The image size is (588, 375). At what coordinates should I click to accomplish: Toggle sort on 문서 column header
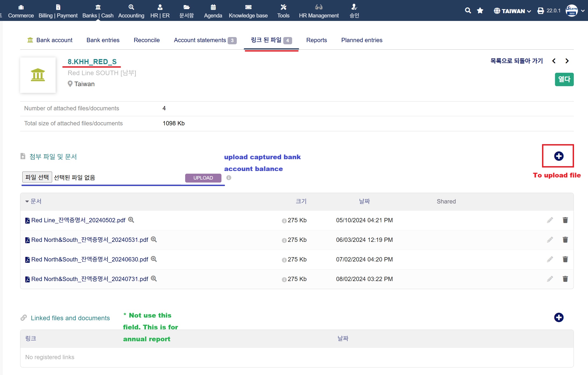pos(34,201)
